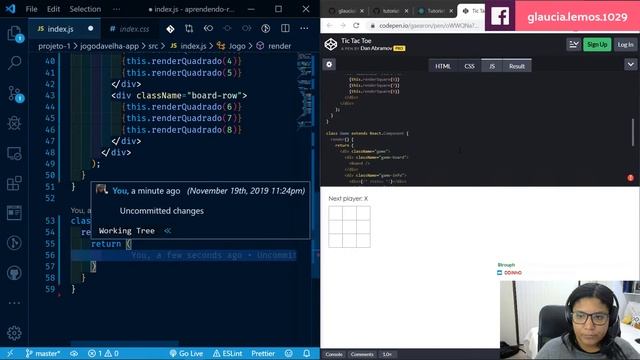Click the notifications bell in status bar
This screenshot has width=640, height=360.
(307, 353)
